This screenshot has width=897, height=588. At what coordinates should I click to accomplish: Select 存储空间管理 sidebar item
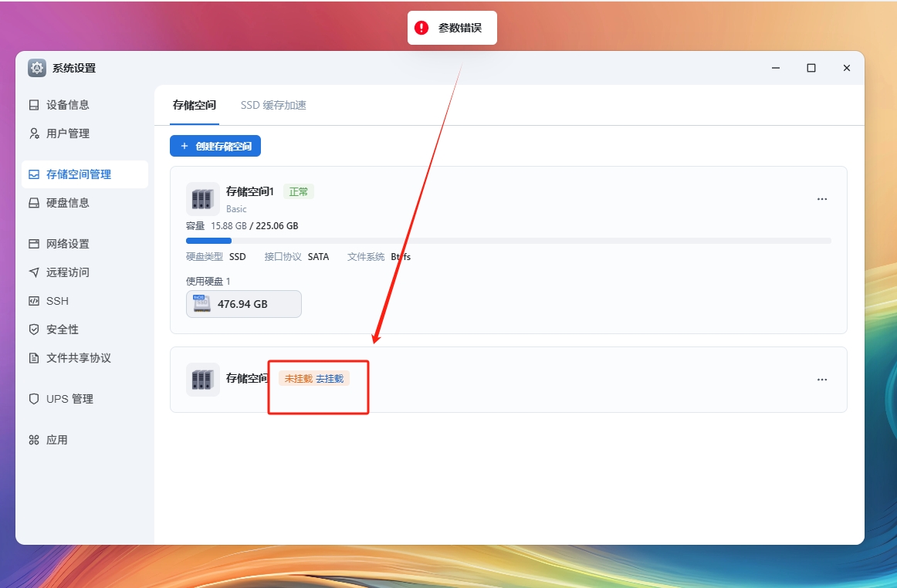click(x=85, y=174)
